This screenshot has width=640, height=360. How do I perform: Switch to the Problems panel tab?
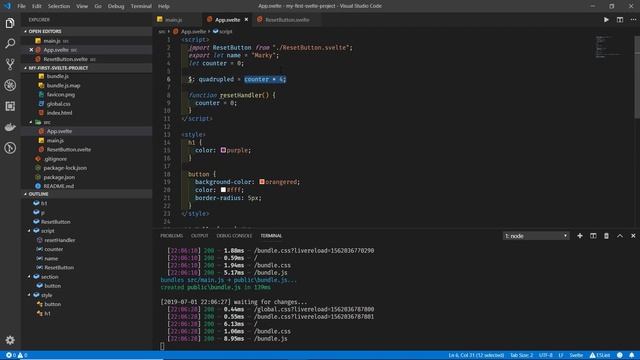coord(171,236)
